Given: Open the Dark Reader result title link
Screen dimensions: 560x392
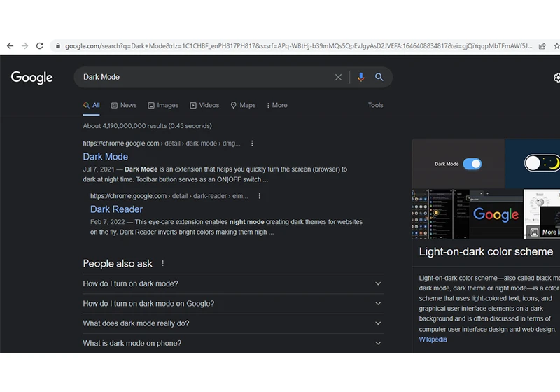Looking at the screenshot, I should (116, 209).
